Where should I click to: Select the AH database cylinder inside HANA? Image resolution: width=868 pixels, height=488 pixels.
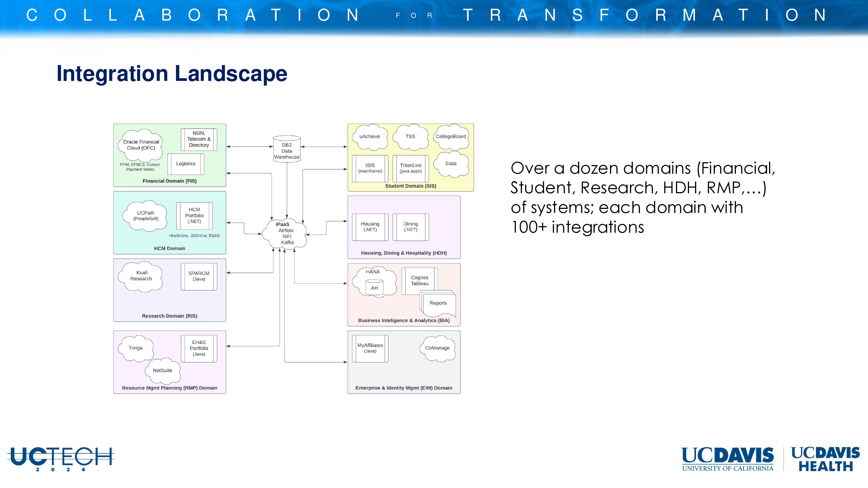point(374,287)
